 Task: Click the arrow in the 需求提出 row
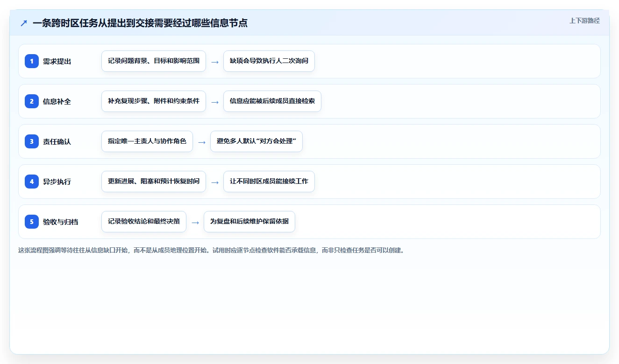tap(215, 62)
